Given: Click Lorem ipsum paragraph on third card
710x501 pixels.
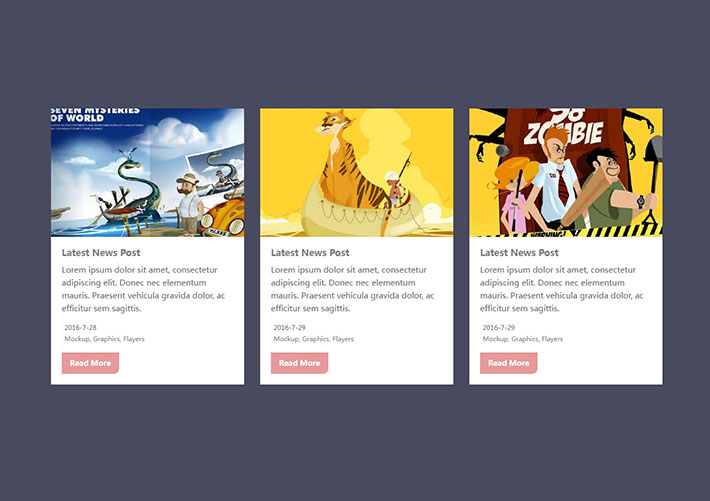Looking at the screenshot, I should point(562,289).
